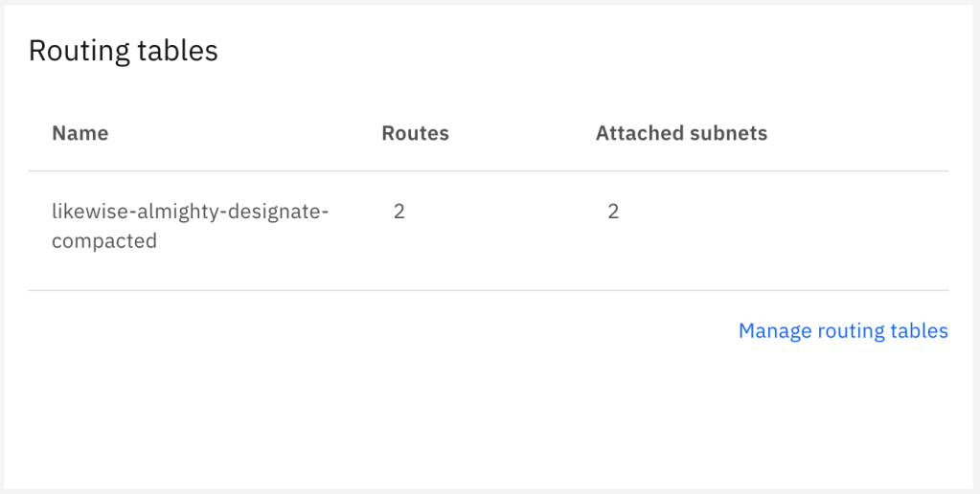
Task: Select the Routes count value 2
Action: [x=399, y=212]
